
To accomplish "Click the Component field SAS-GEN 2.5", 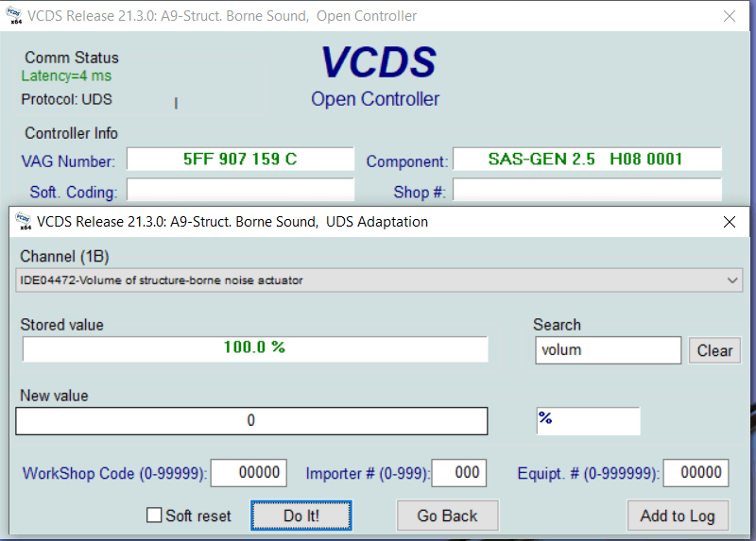I will [587, 159].
